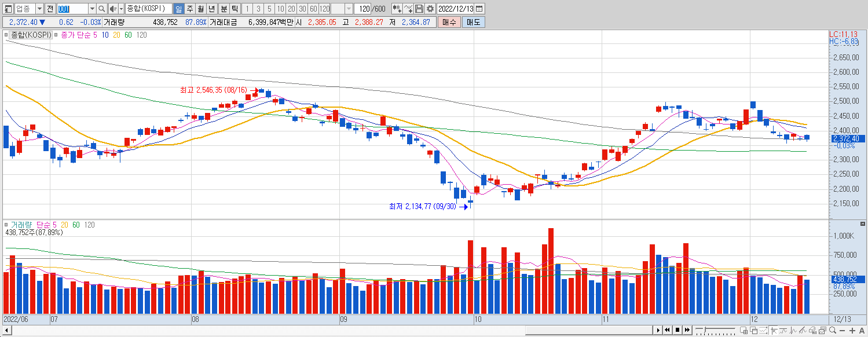Click the vertical line with zigzag icon
Viewport: 868px width, 337px height.
(x=793, y=330)
